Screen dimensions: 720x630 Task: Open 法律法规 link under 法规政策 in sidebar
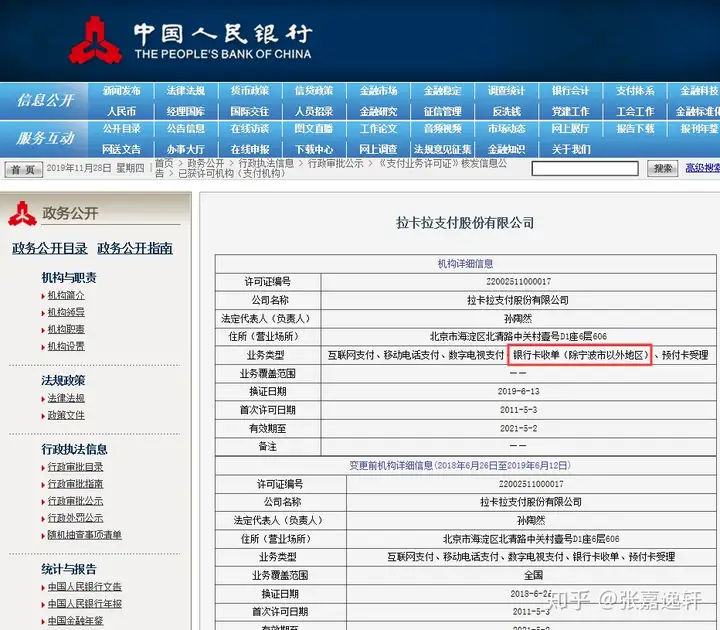pyautogui.click(x=66, y=398)
